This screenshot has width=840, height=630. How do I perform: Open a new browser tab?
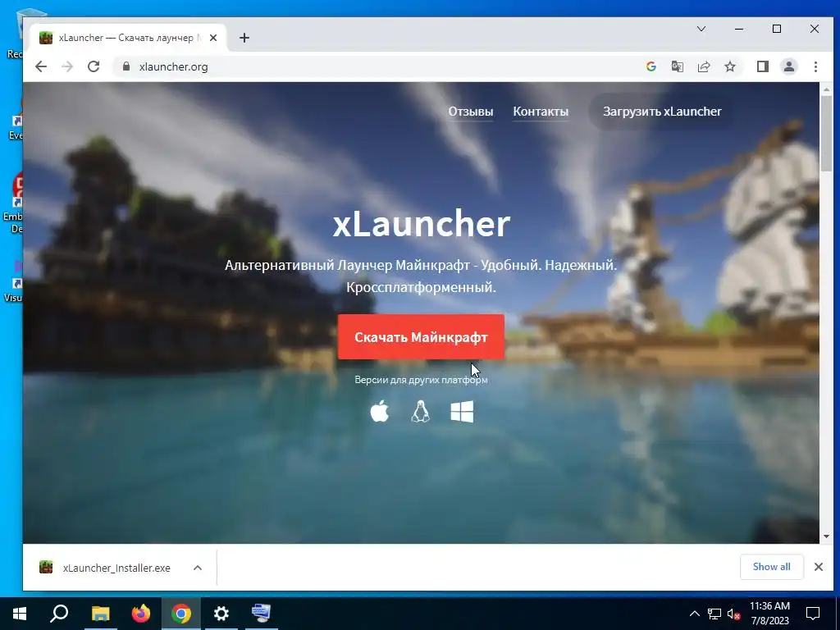[x=244, y=38]
